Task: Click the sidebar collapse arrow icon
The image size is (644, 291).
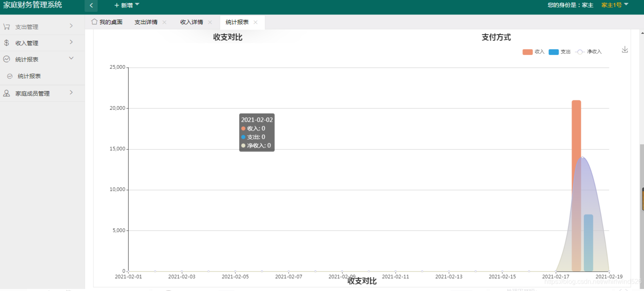Action: (x=91, y=5)
